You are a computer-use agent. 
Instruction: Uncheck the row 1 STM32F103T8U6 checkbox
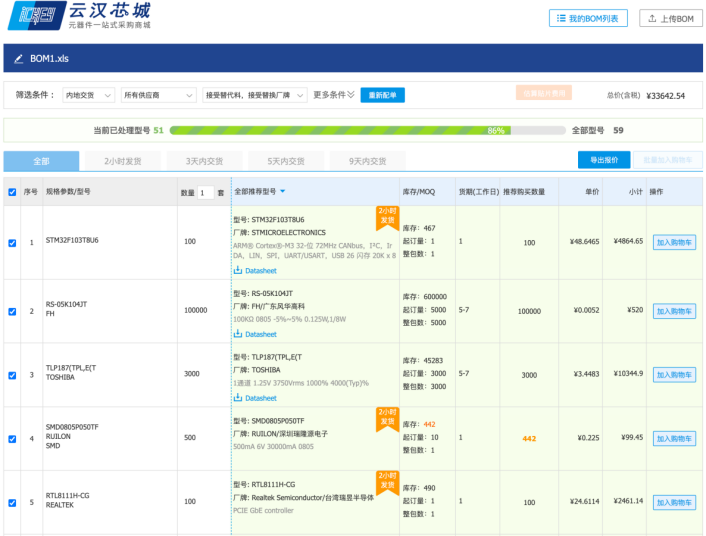pyautogui.click(x=12, y=242)
